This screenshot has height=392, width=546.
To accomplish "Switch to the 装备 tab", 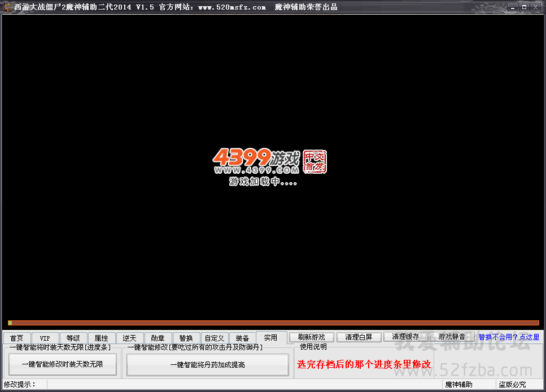I will coord(242,338).
